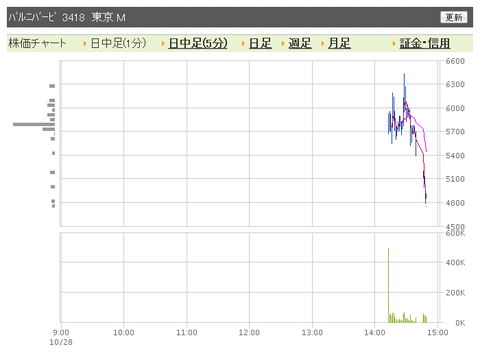The width and height of the screenshot is (480, 364).
Task: Click the 11:00 time axis label
Action: pyautogui.click(x=187, y=332)
